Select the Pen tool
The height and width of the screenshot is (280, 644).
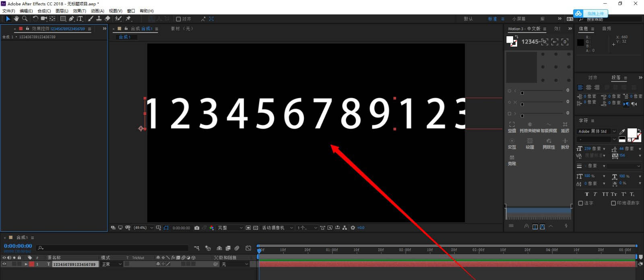pos(71,19)
